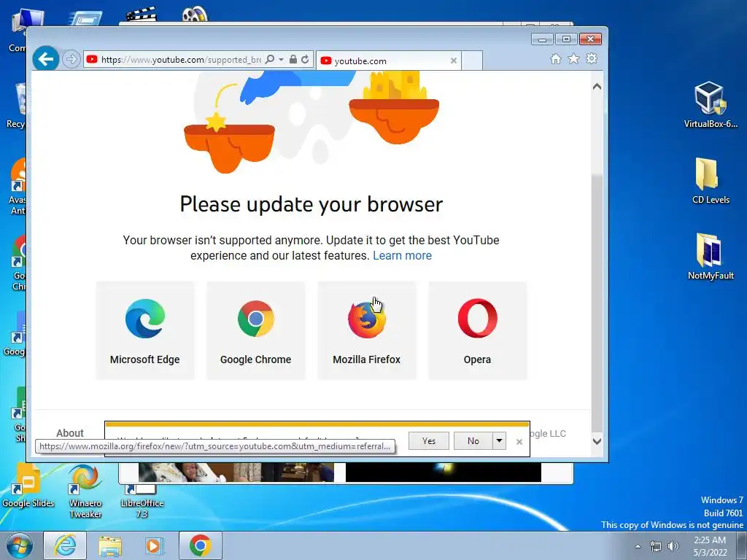This screenshot has width=747, height=560.
Task: Select the NotMyFault desktop folder
Action: pyautogui.click(x=710, y=256)
